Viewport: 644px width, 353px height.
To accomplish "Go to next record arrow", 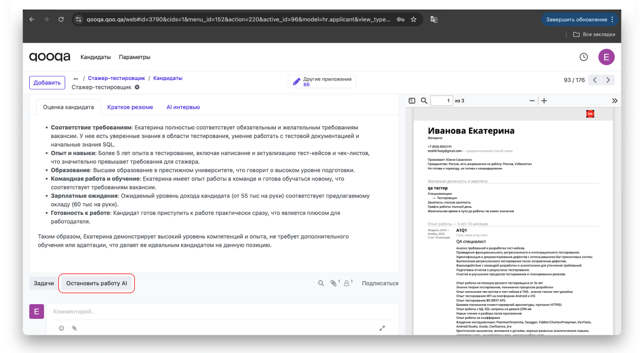I will point(608,80).
